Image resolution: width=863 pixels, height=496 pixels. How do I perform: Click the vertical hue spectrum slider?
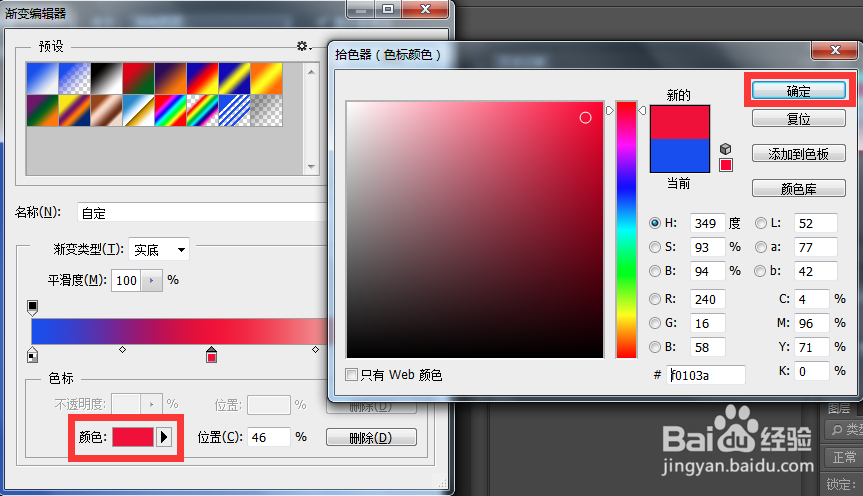click(x=626, y=230)
